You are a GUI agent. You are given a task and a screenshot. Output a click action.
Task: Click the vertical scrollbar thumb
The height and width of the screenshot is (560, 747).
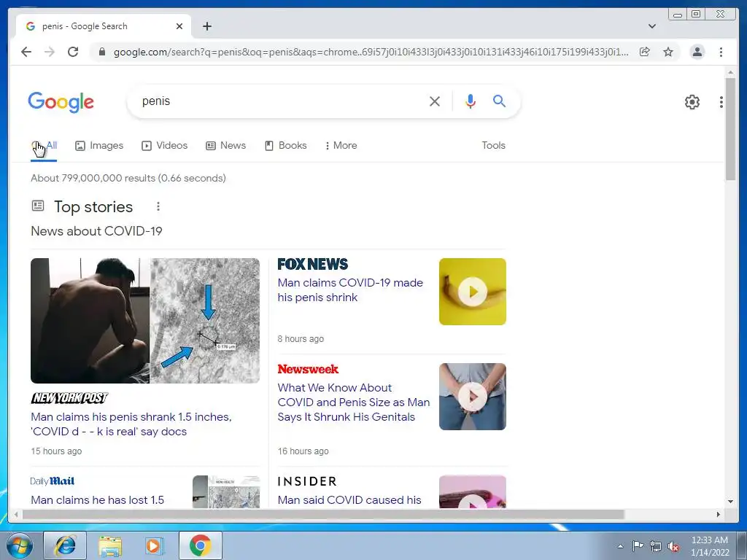coord(730,130)
